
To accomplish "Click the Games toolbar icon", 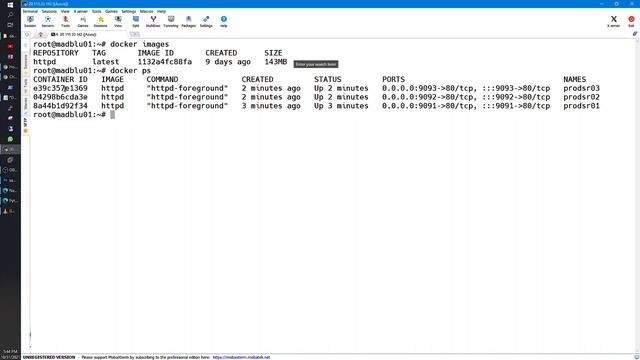I will (x=83, y=21).
